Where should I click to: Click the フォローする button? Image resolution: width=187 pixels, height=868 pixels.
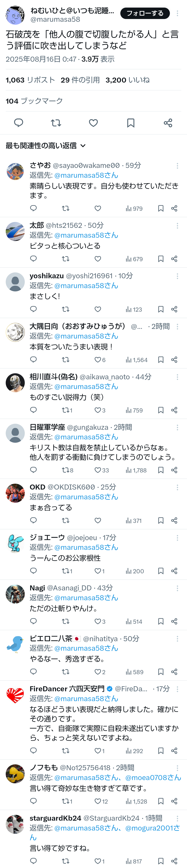click(x=145, y=13)
